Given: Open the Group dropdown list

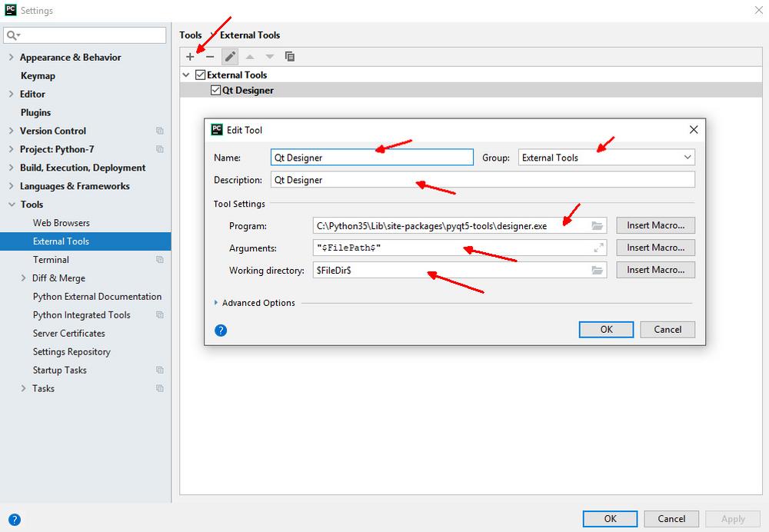Looking at the screenshot, I should point(687,158).
